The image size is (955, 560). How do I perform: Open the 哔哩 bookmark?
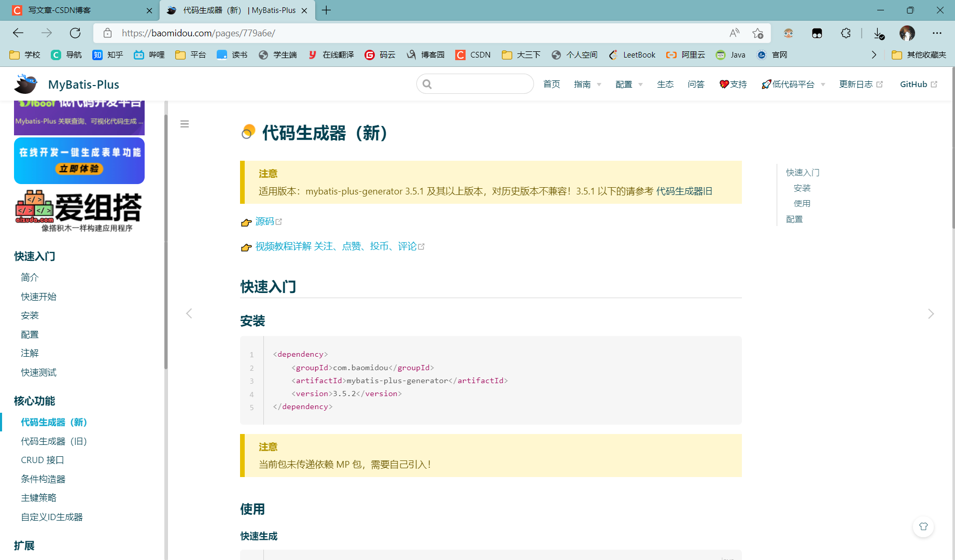[149, 55]
